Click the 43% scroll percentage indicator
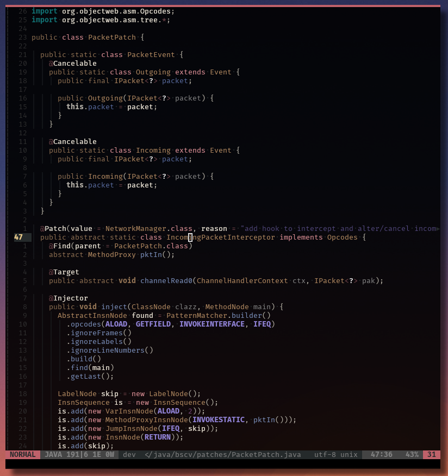448x476 pixels. point(412,454)
